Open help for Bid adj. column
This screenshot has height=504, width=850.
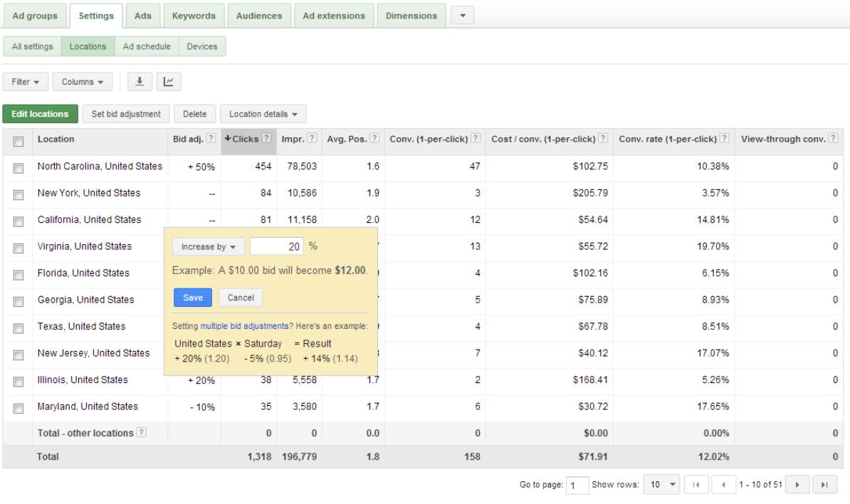coord(211,138)
